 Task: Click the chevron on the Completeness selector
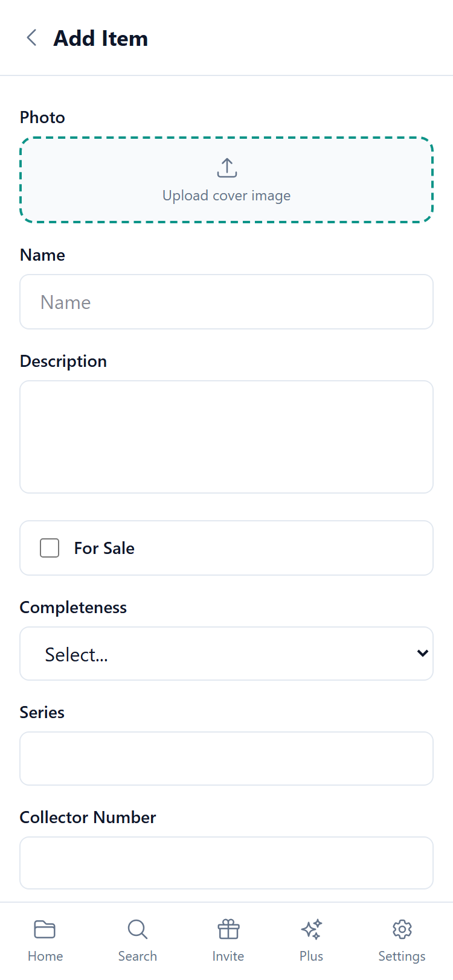point(422,653)
